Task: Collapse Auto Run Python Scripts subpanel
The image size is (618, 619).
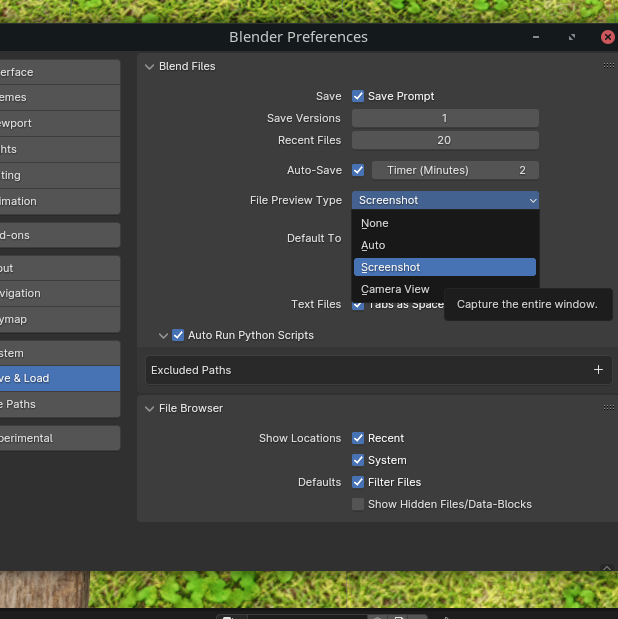Action: pos(163,336)
